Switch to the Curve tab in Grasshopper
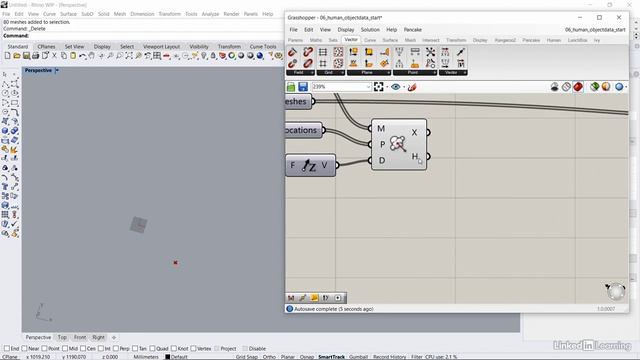640x360 pixels. coord(370,40)
